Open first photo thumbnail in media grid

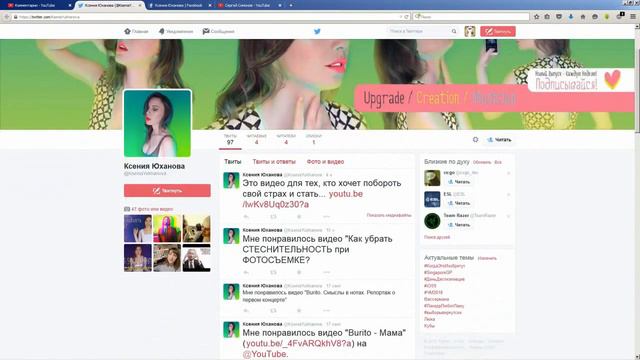click(x=138, y=229)
